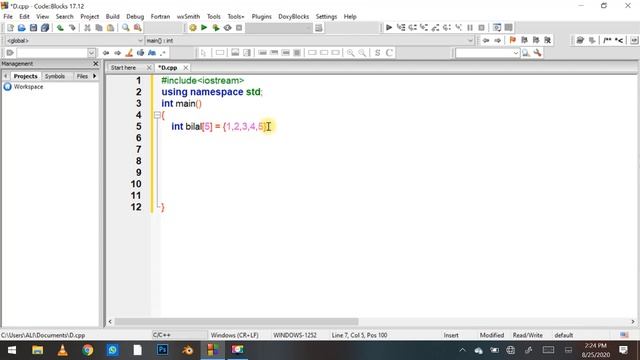The height and width of the screenshot is (360, 640).
Task: Click Build and run icon
Action: tap(216, 28)
